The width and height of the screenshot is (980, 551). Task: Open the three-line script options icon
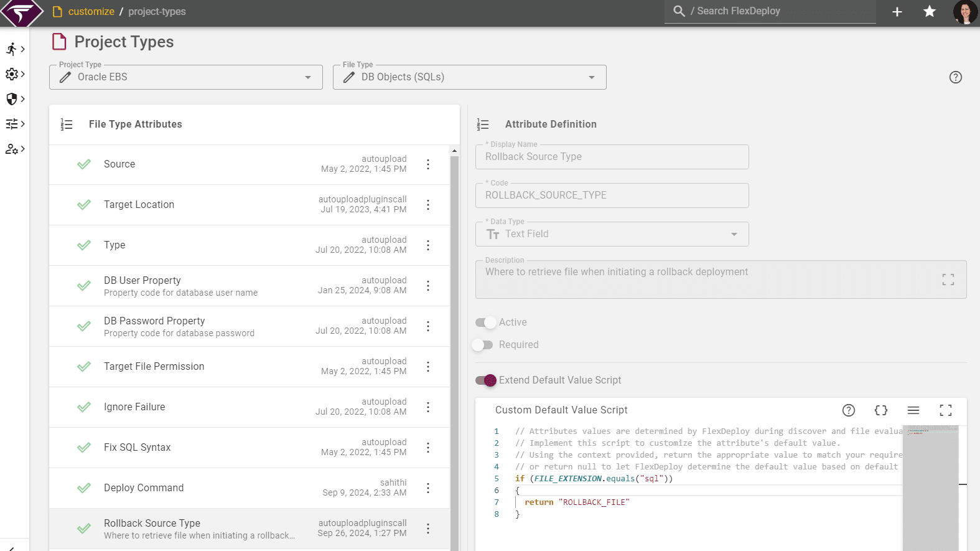pyautogui.click(x=913, y=410)
